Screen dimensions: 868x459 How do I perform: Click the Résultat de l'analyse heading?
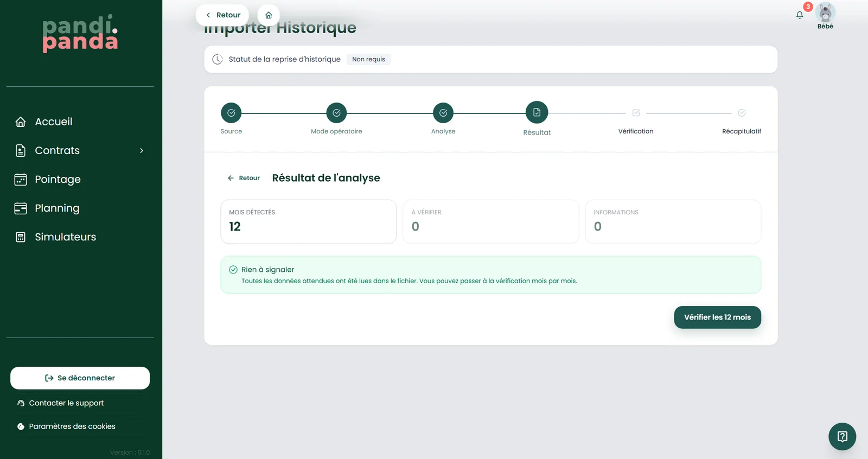pyautogui.click(x=326, y=178)
